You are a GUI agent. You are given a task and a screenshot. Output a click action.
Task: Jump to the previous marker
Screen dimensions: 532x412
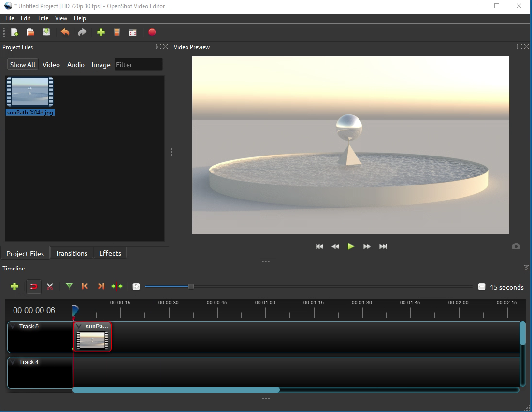click(x=85, y=286)
